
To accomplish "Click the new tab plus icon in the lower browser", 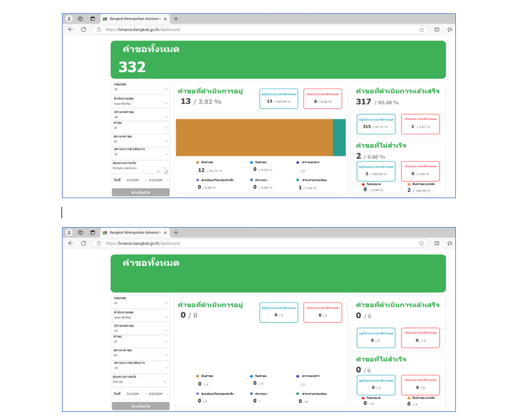I will (176, 233).
